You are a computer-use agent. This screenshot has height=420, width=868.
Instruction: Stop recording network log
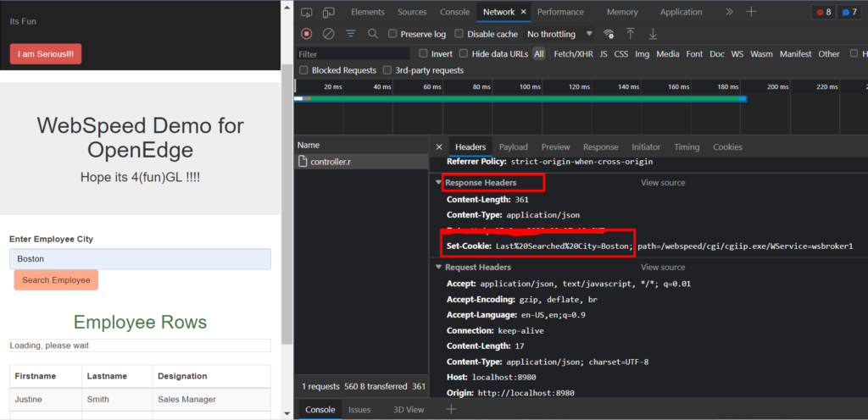[306, 34]
